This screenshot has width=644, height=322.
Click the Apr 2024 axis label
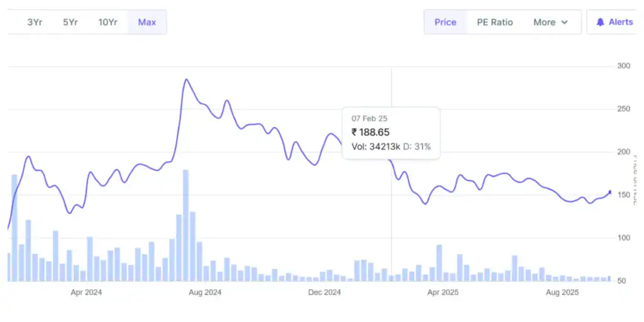pyautogui.click(x=86, y=292)
